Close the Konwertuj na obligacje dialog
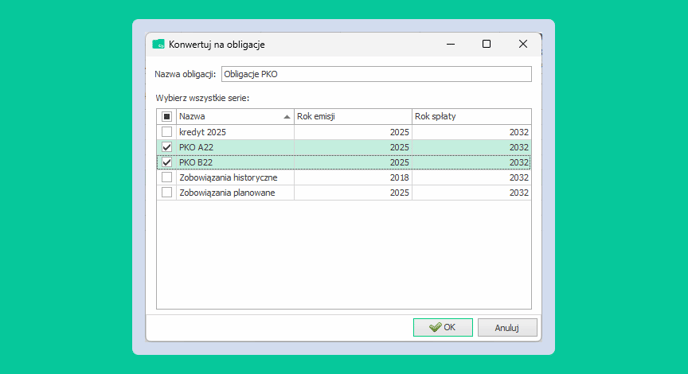 click(523, 44)
